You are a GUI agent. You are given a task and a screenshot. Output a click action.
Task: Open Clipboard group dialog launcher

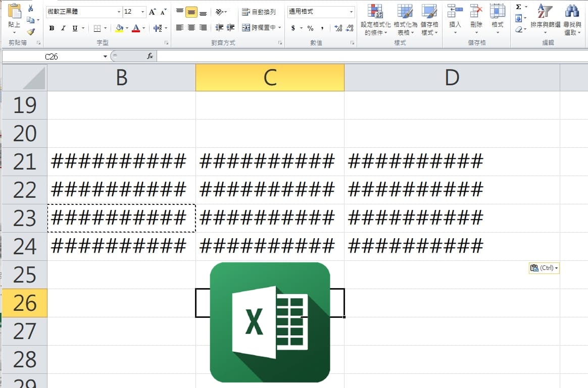pos(38,43)
